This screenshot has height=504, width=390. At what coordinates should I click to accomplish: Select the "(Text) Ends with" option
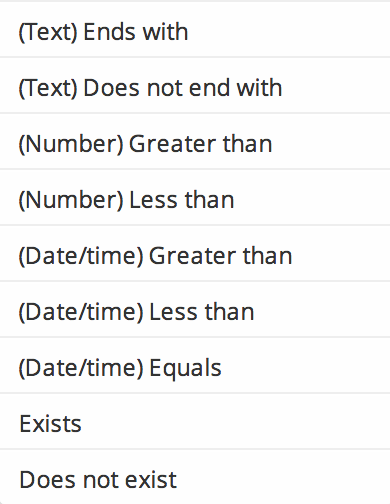coord(195,30)
